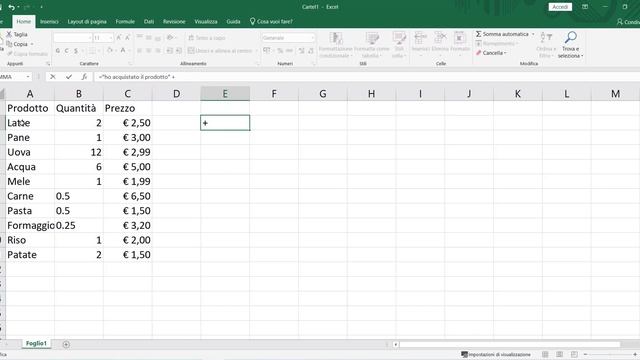Click Unisci e allinea al centro
The height and width of the screenshot is (360, 640).
point(220,51)
